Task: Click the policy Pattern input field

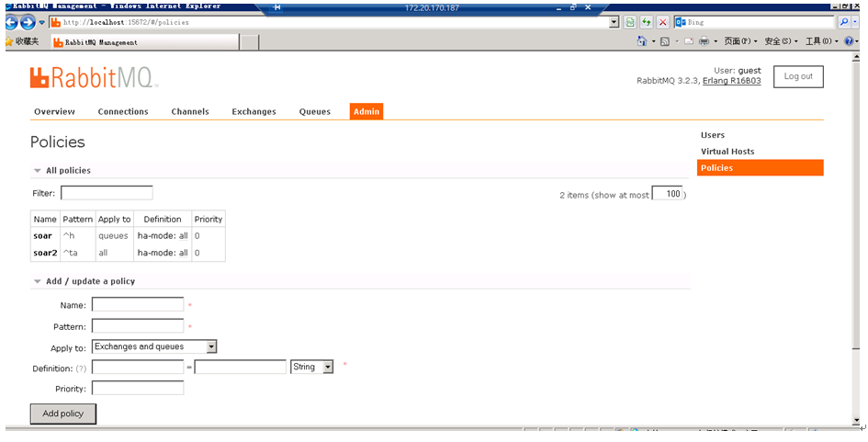Action: click(138, 325)
